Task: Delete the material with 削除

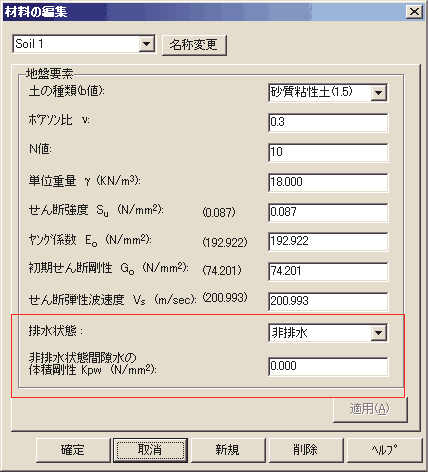Action: (x=306, y=450)
